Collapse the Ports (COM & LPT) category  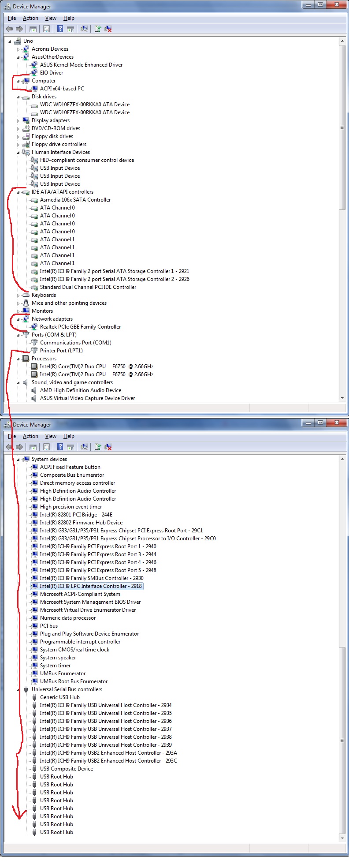pos(19,335)
